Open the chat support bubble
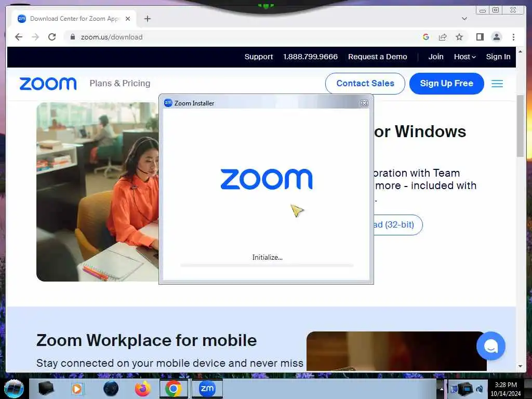Viewport: 532px width, 399px height. (490, 346)
